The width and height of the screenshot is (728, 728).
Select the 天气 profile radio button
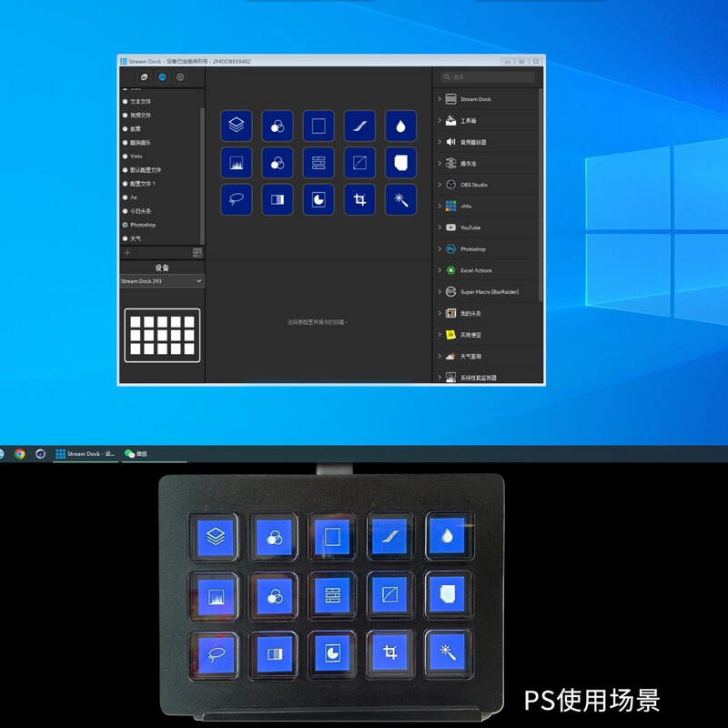pos(125,238)
